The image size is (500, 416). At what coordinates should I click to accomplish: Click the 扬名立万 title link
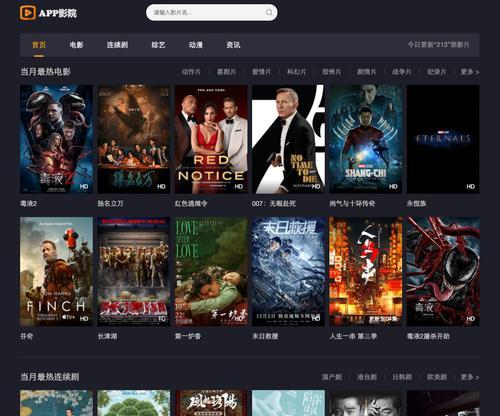point(110,203)
